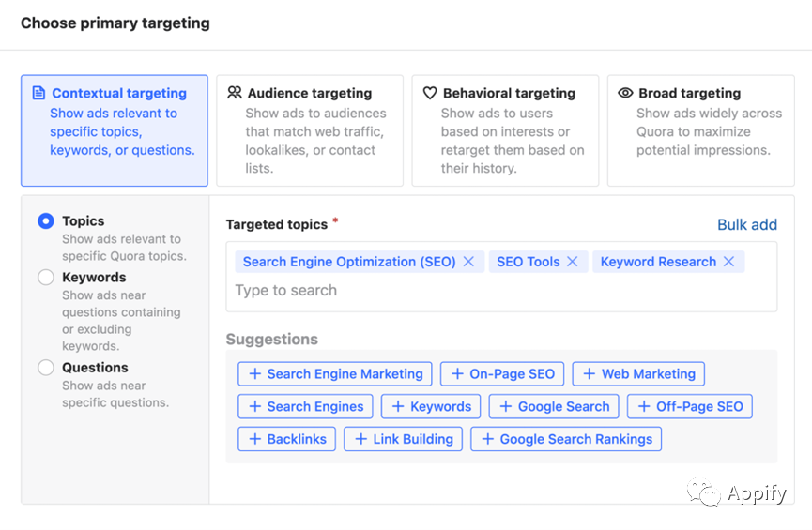The image size is (812, 530).
Task: Click plus icon on Off-Page SEO suggestion
Action: pos(644,406)
